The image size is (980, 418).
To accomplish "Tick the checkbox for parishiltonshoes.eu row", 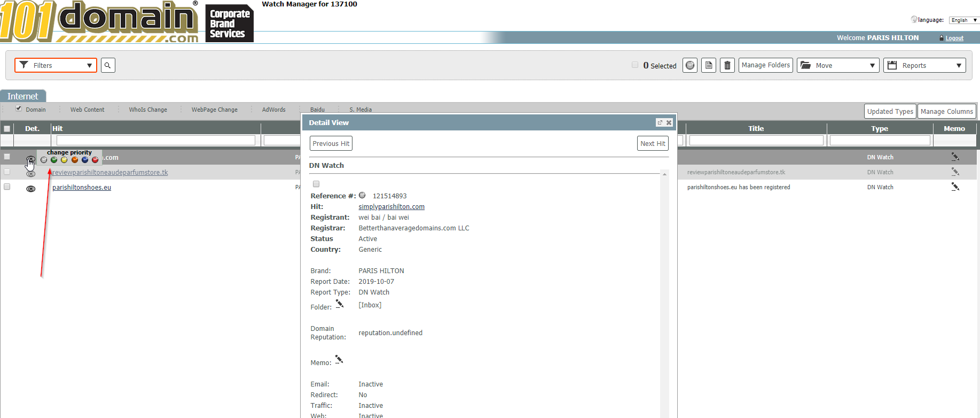I will 7,187.
